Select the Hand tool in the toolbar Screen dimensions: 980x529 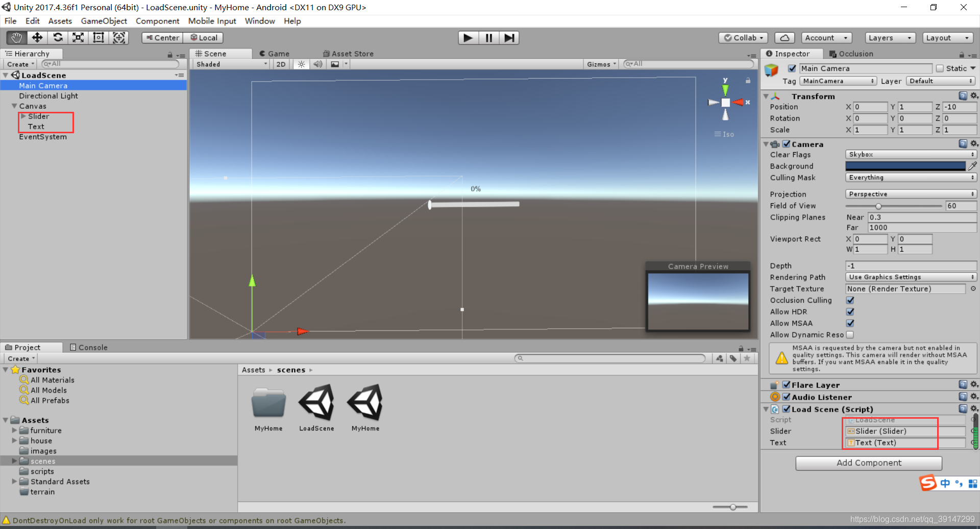(15, 37)
